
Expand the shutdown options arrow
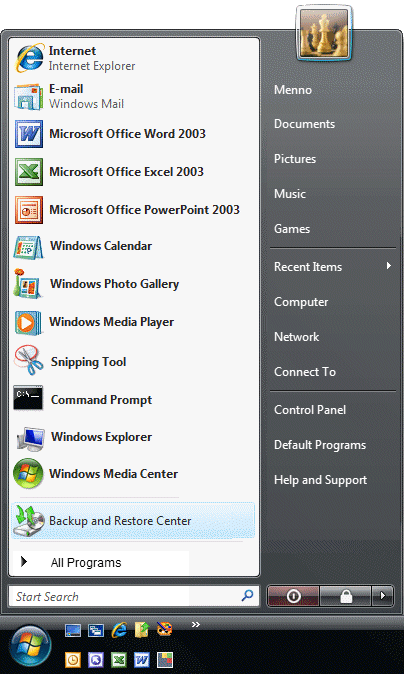pos(383,596)
